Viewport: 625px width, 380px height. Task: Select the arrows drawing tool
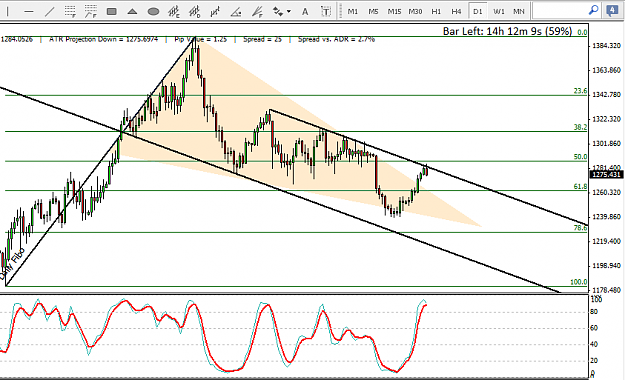(x=278, y=12)
